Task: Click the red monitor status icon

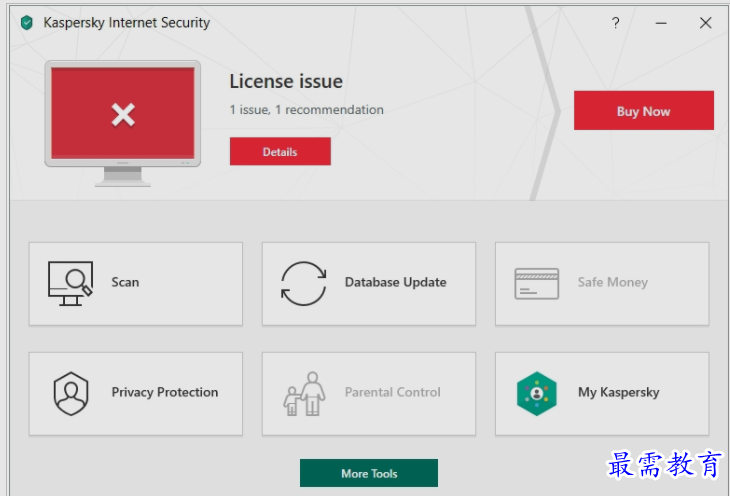Action: click(x=123, y=123)
